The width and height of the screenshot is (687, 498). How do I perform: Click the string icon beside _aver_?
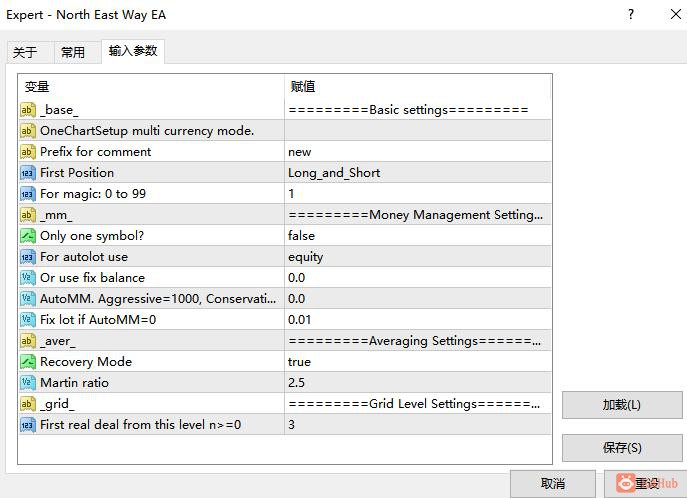(28, 341)
